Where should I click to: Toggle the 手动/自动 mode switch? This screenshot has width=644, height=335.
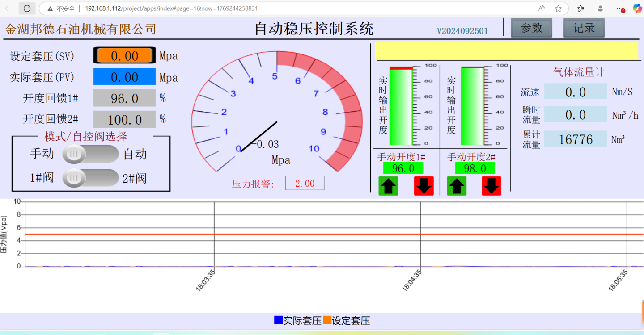coord(90,154)
